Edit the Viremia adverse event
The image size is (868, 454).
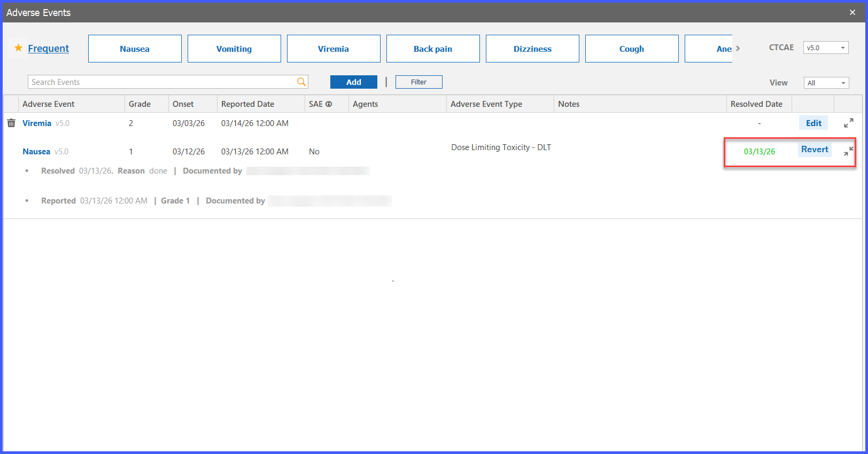tap(813, 123)
